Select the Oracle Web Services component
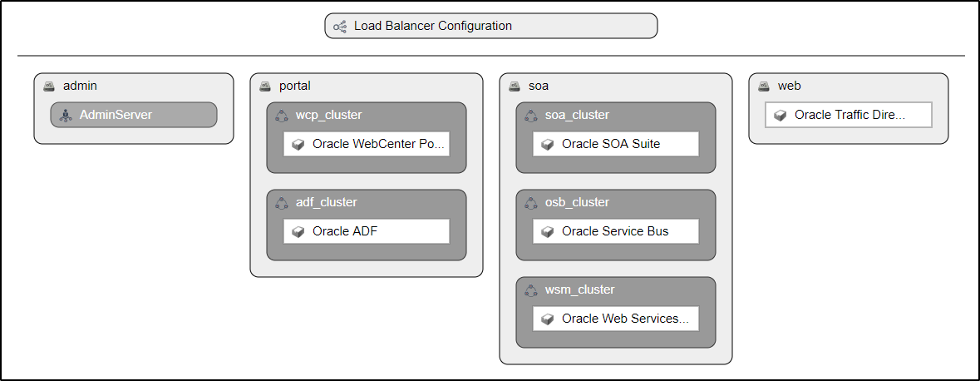Viewport: 980px width, 381px height. (616, 319)
